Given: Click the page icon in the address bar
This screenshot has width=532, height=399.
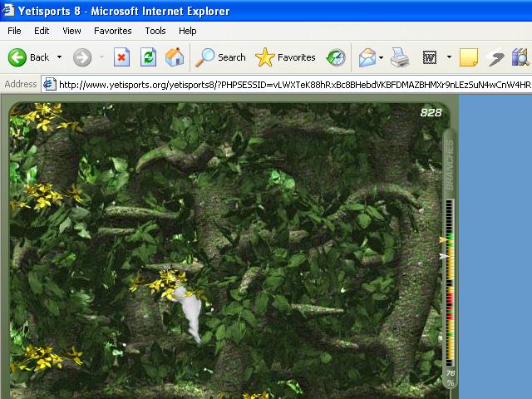Looking at the screenshot, I should pos(50,84).
